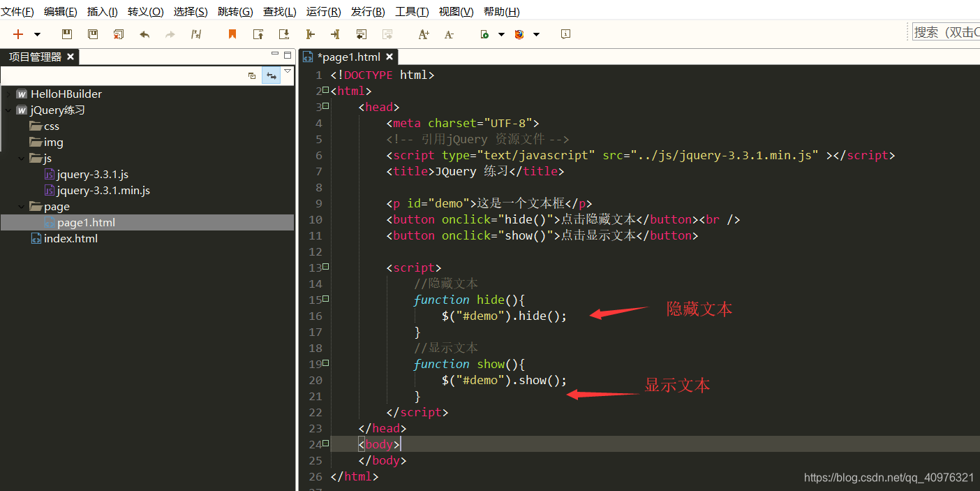Collapse the page folder arrow
This screenshot has width=980, height=491.
[x=22, y=206]
